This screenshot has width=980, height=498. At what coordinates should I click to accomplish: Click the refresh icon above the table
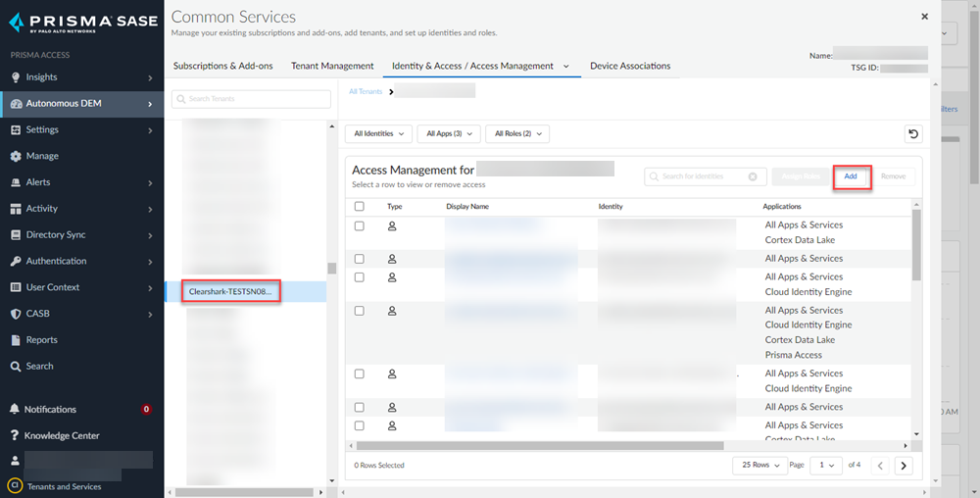(913, 133)
